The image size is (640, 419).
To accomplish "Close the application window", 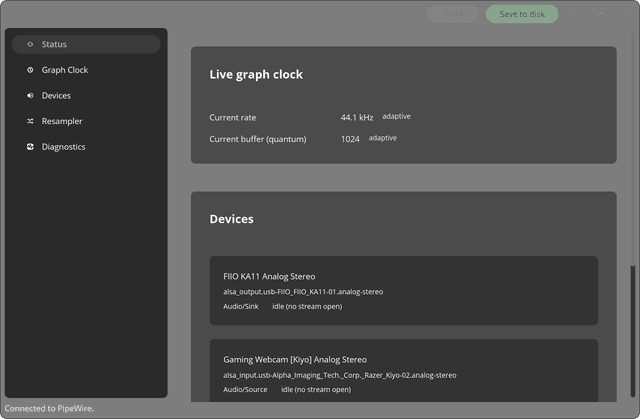I will pos(626,14).
